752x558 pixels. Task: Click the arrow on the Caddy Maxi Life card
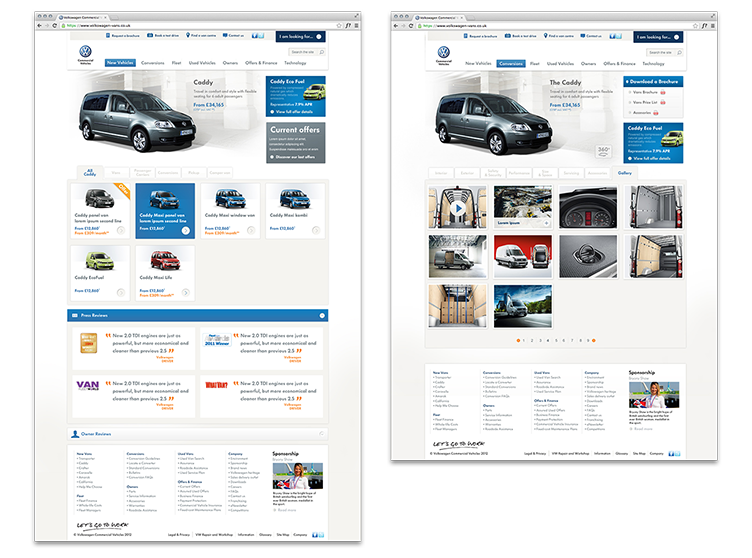tap(186, 293)
